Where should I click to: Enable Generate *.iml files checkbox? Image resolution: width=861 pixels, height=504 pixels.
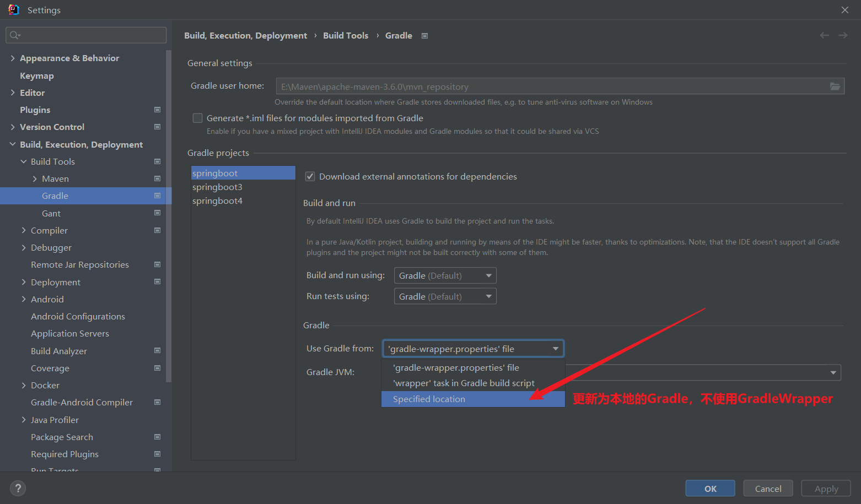[197, 118]
